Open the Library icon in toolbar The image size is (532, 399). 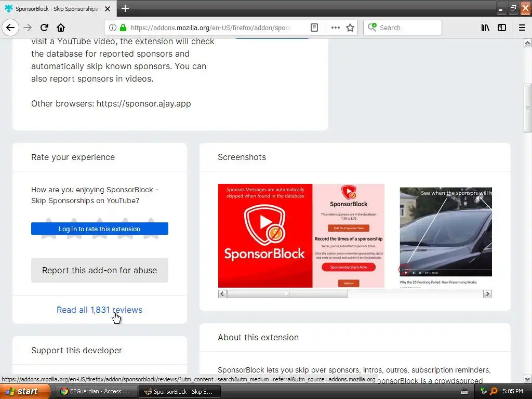pyautogui.click(x=485, y=28)
